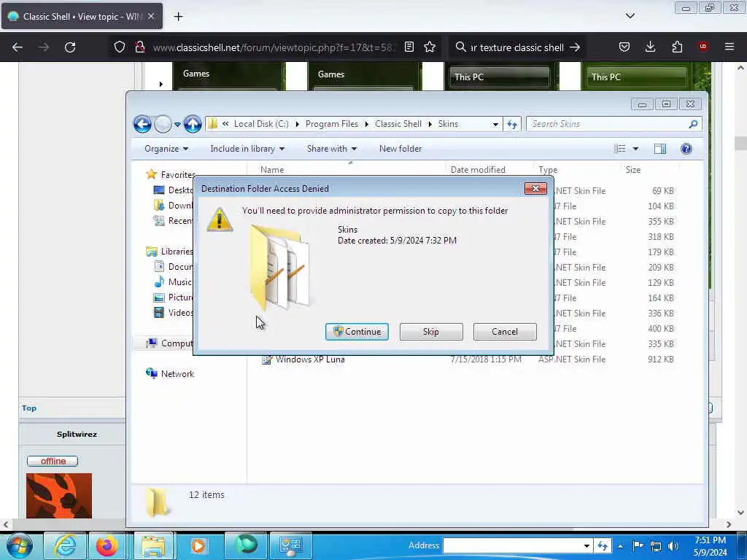Click Skip in the access denied dialog
This screenshot has width=747, height=560.
click(x=431, y=332)
